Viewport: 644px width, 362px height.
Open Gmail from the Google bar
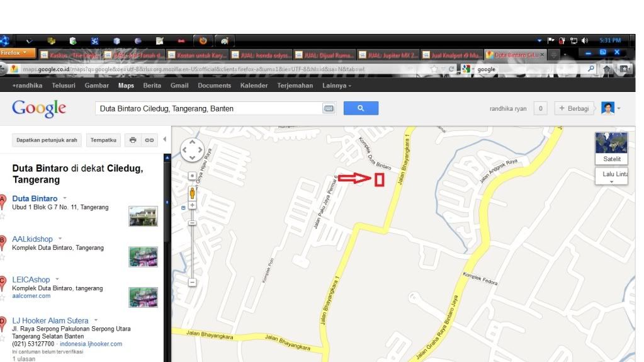point(179,86)
